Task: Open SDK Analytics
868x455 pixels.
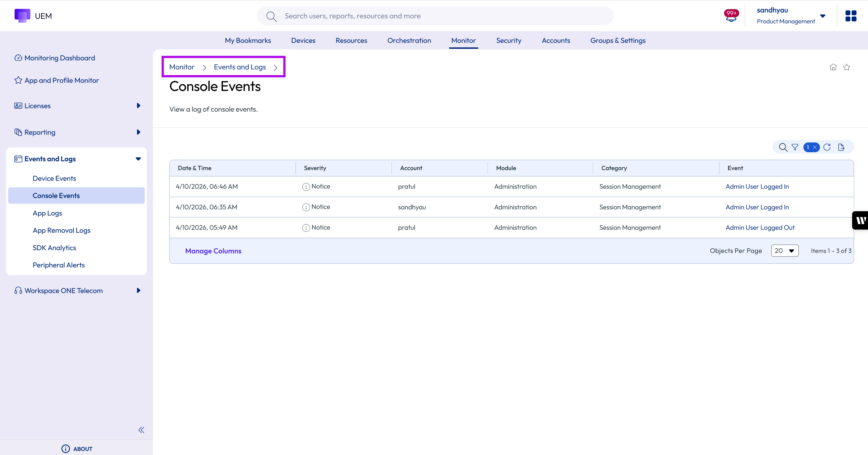Action: [54, 248]
